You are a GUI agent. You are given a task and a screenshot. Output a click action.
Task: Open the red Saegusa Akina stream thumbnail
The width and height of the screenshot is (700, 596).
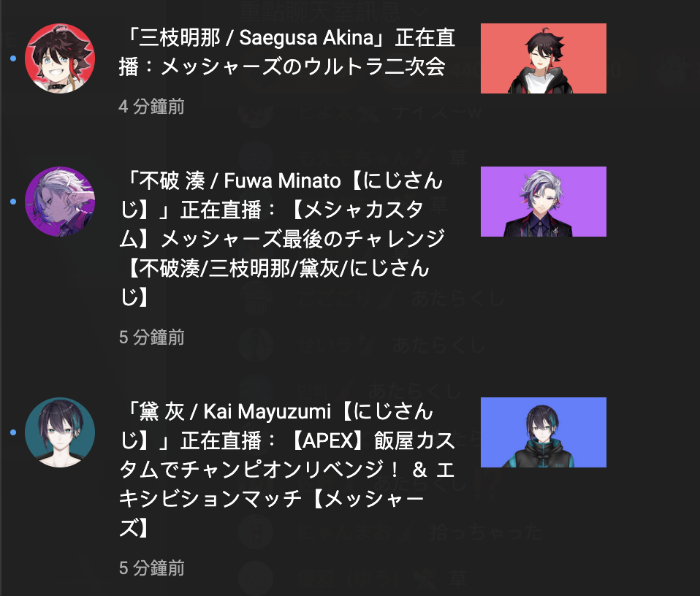(544, 58)
